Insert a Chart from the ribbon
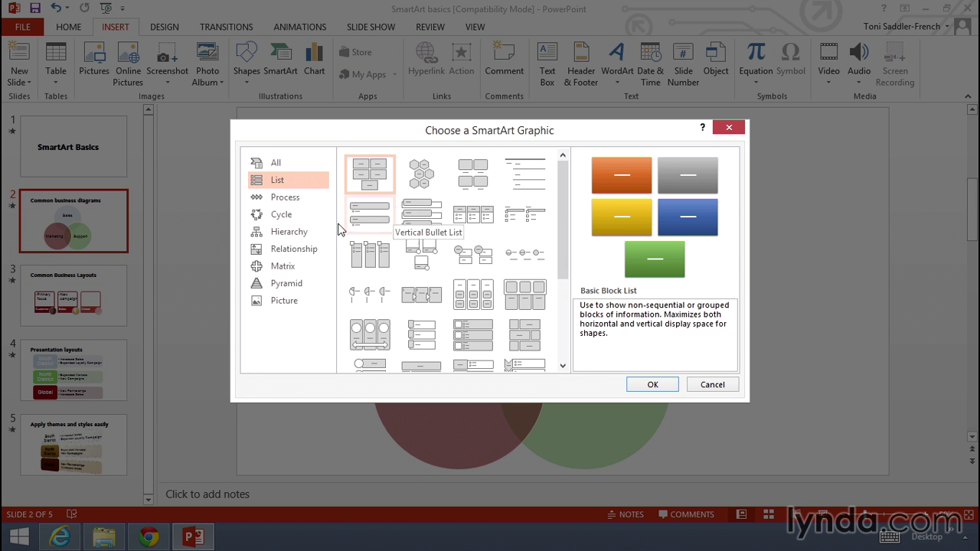The image size is (980, 551). coord(314,59)
